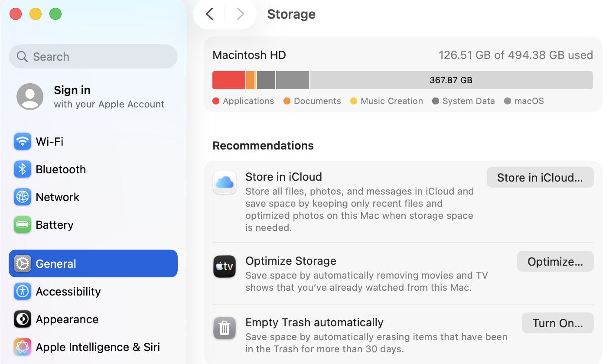Click the Apple TV icon

click(225, 266)
